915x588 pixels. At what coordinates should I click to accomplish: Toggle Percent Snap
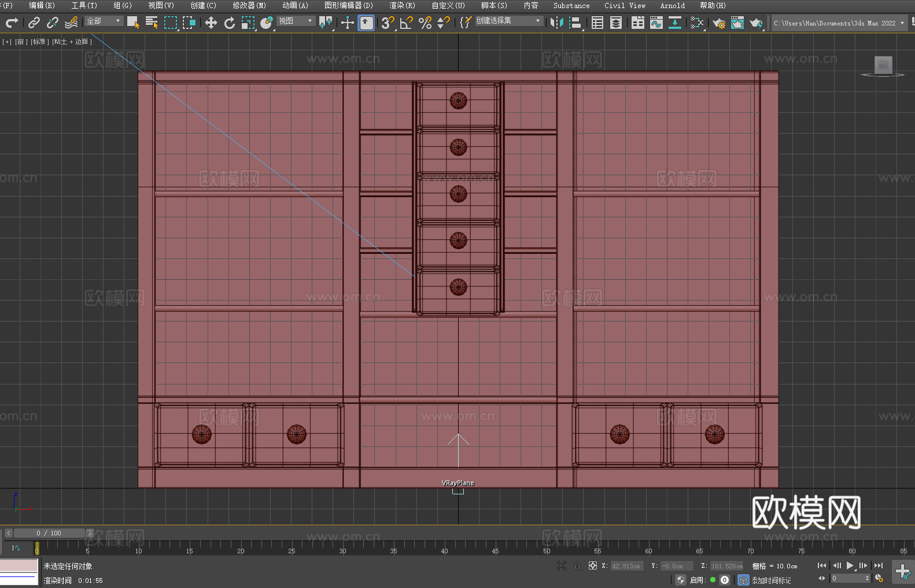tap(425, 23)
